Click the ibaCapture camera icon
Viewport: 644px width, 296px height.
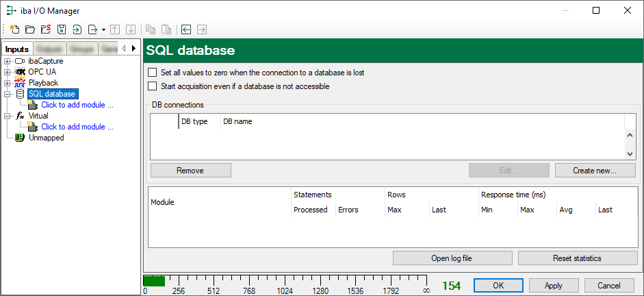coord(20,61)
